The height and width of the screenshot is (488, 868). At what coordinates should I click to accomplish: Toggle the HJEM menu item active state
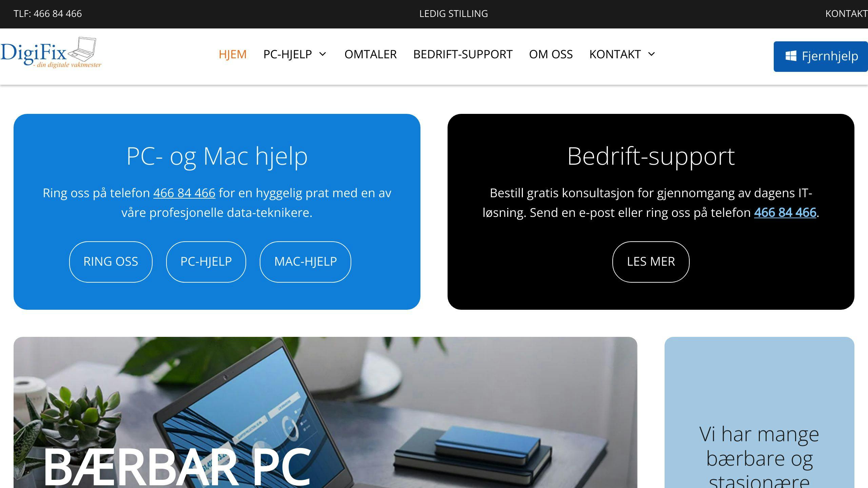233,54
